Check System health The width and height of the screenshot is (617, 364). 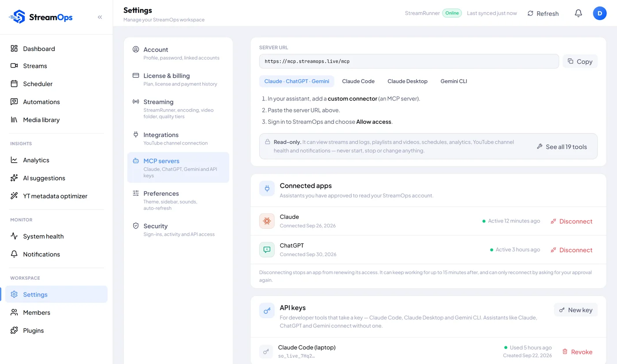point(56,236)
